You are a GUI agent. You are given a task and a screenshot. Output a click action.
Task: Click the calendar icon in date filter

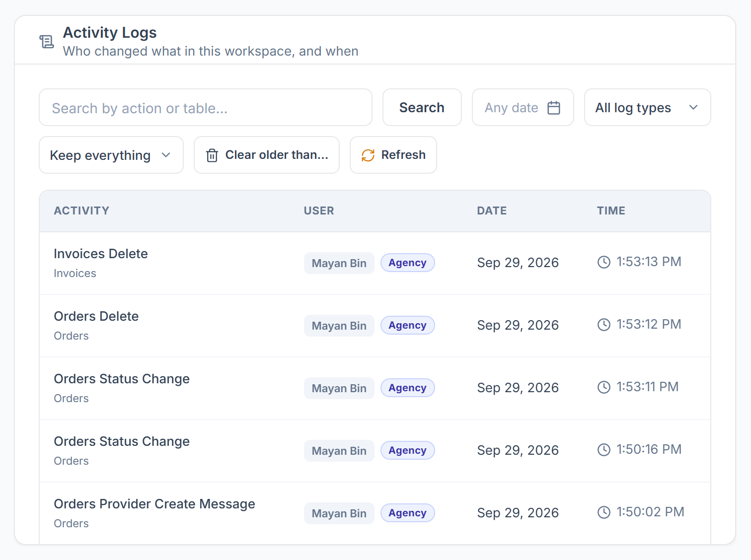[x=554, y=108]
